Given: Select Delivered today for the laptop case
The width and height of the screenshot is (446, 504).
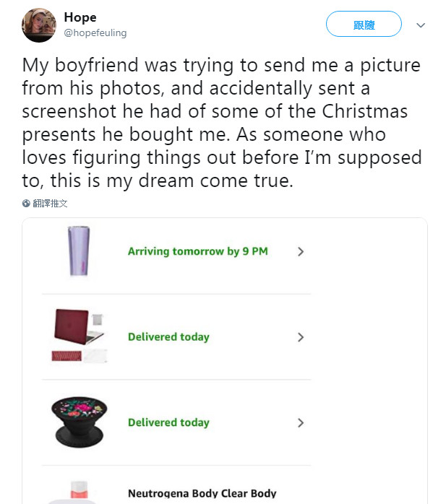Looking at the screenshot, I should coord(168,336).
